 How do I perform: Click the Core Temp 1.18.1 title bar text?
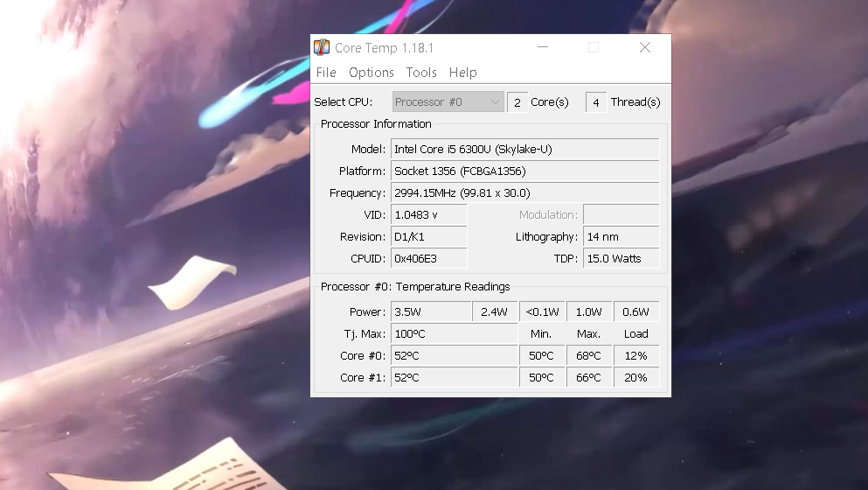click(x=385, y=48)
